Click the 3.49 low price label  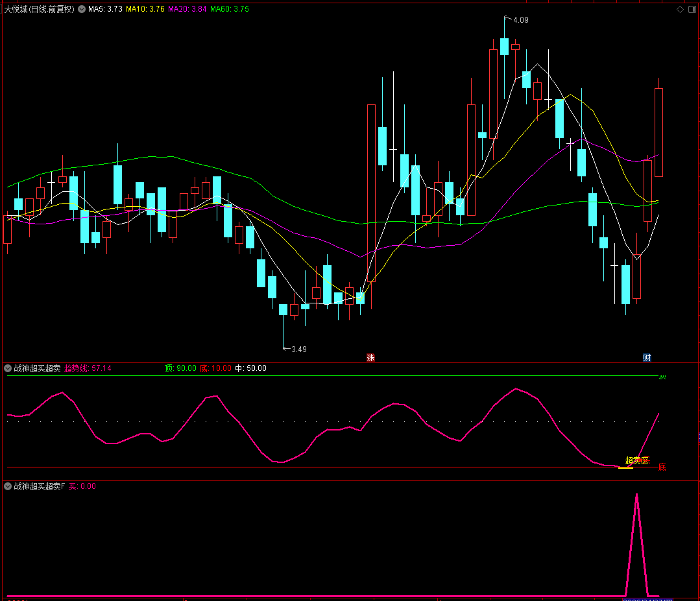point(299,349)
